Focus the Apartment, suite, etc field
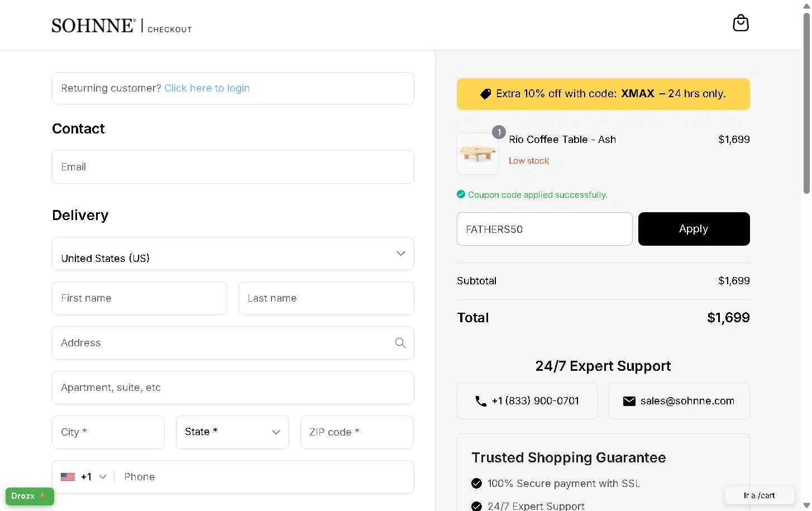This screenshot has width=812, height=511. tap(233, 388)
